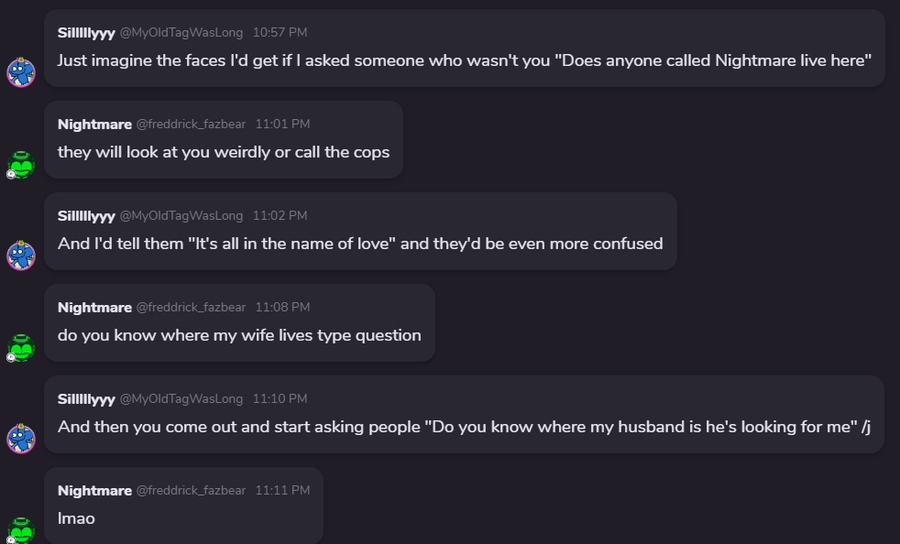Click the @freddrick_fazbear handle on the 11:08 PM message
This screenshot has height=544, width=900.
click(190, 307)
